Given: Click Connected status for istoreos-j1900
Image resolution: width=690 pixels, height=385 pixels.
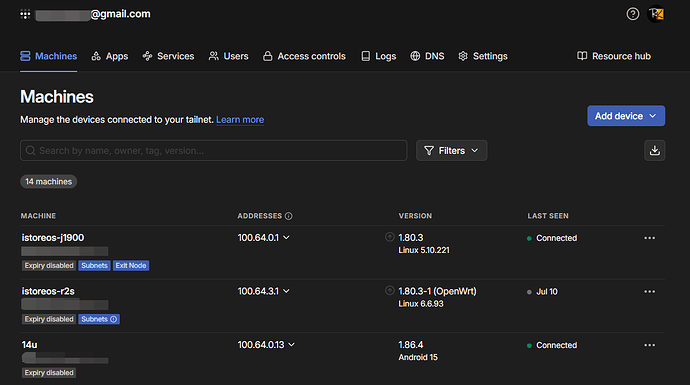Looking at the screenshot, I should pyautogui.click(x=552, y=238).
